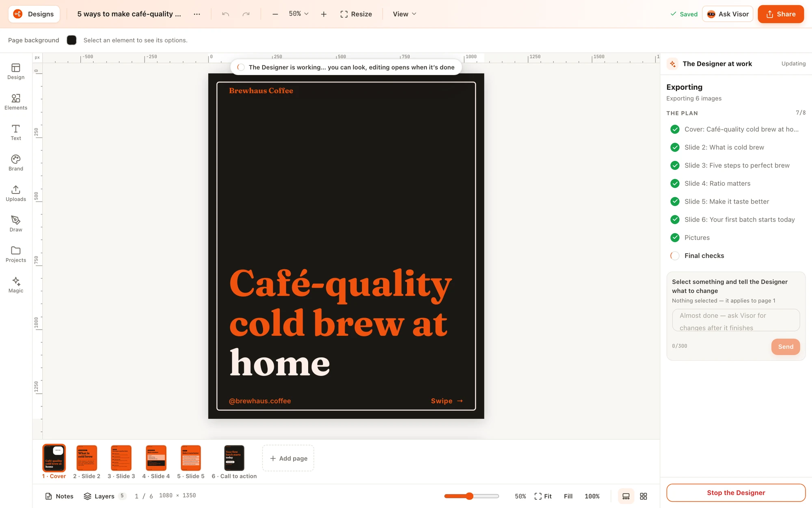812x508 pixels.
Task: Click the Designs home button
Action: pyautogui.click(x=34, y=14)
